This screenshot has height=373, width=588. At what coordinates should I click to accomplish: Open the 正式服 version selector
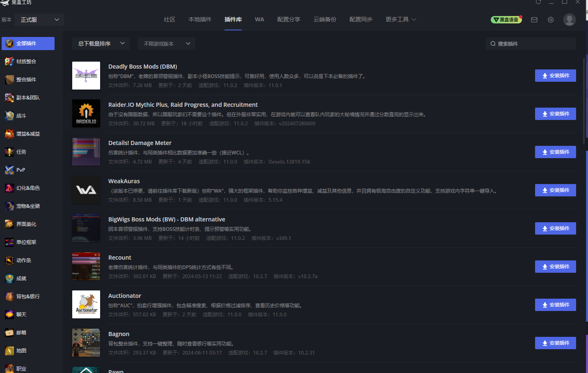click(39, 19)
